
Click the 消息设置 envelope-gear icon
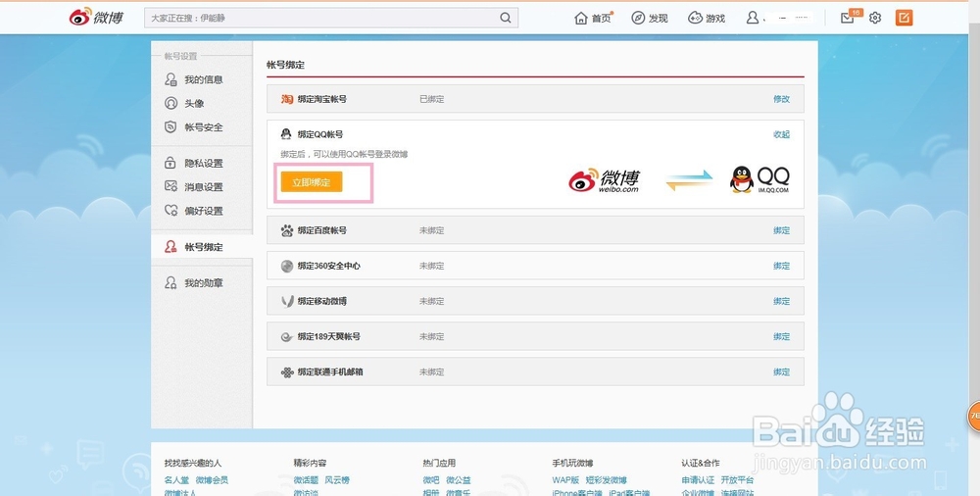(171, 186)
